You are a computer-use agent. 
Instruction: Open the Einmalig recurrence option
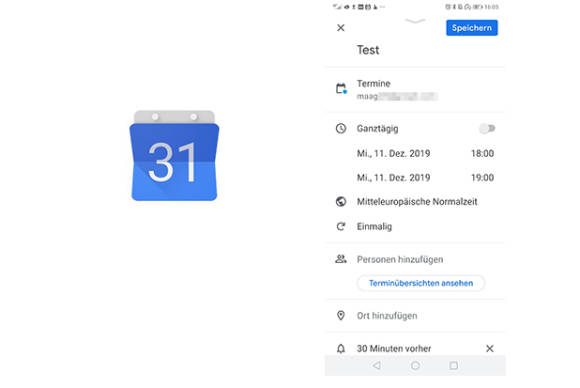tap(374, 226)
